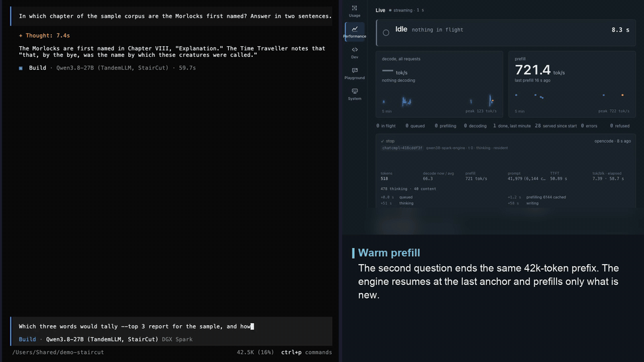Click '7.39 · 58.7 s' elapsed value

tap(608, 179)
